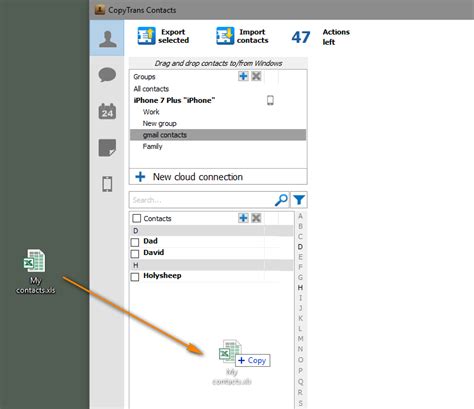Select iPhone 7 Plus "iPhone" device row
This screenshot has width=474, height=409.
[218, 100]
